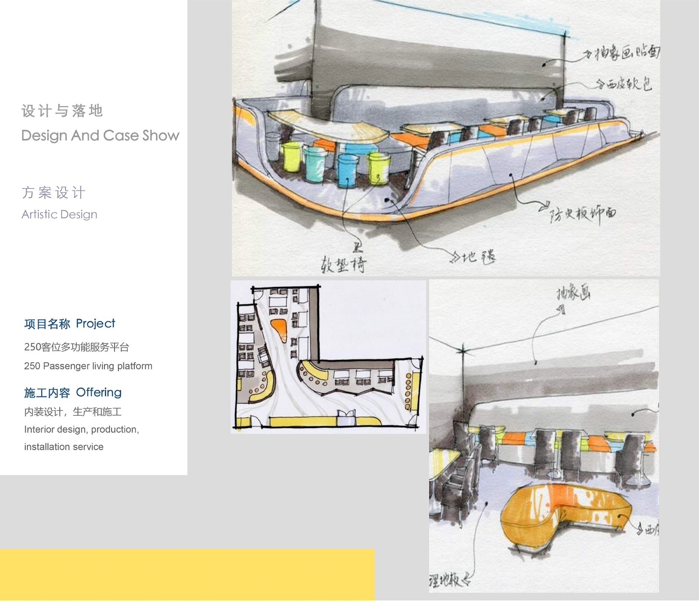Screen dimensions: 699x616
Task: Click "250 Passenger living platform" text
Action: [x=88, y=366]
